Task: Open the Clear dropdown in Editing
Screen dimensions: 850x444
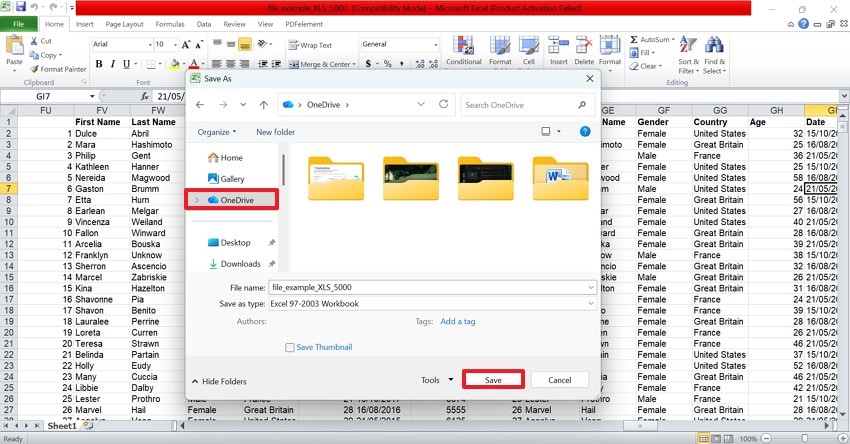Action: pyautogui.click(x=660, y=66)
